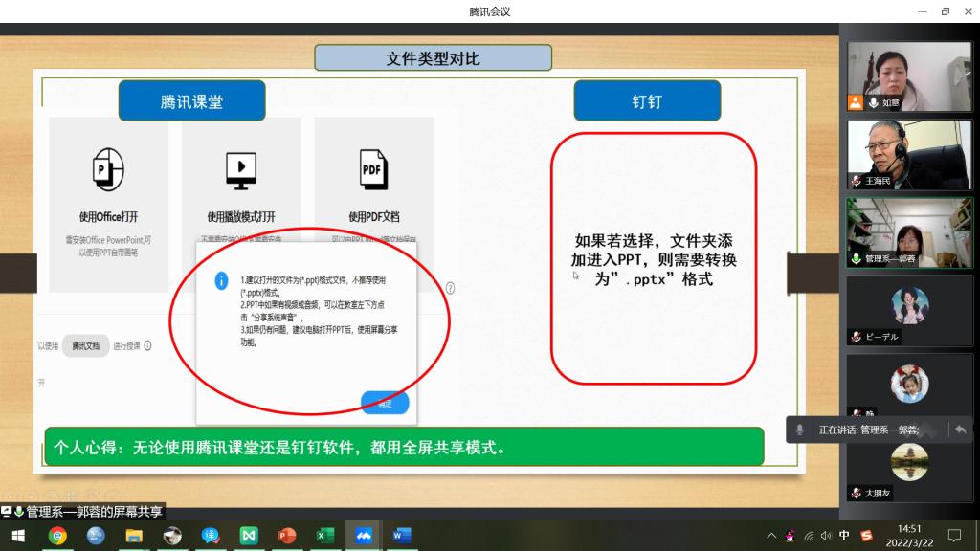980x551 pixels.
Task: Click the 管理系—郭蓉的屏幕共享 label
Action: click(x=95, y=512)
